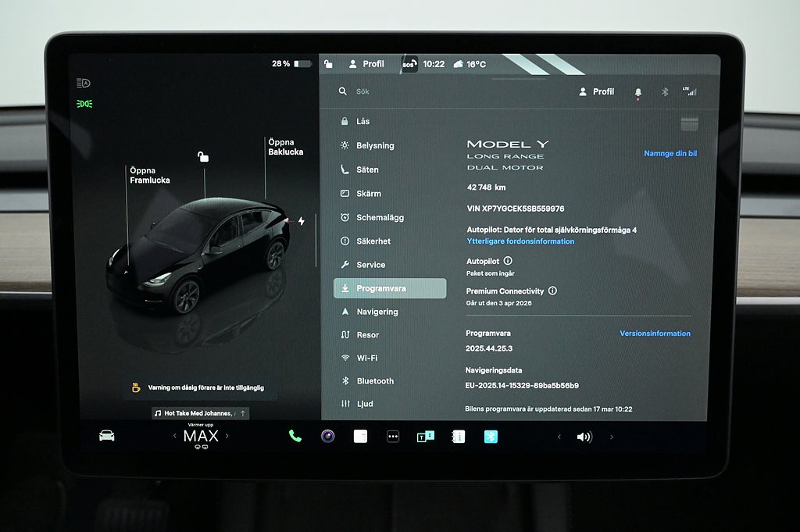Screen dimensions: 800x532
Task: Tap the charge port lightning icon
Action: [302, 222]
